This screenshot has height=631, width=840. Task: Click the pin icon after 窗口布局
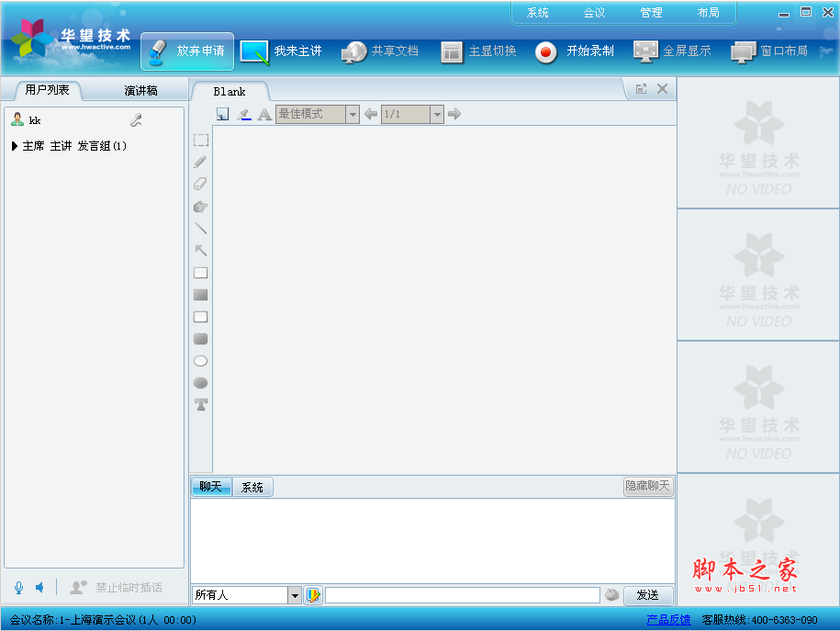click(826, 51)
